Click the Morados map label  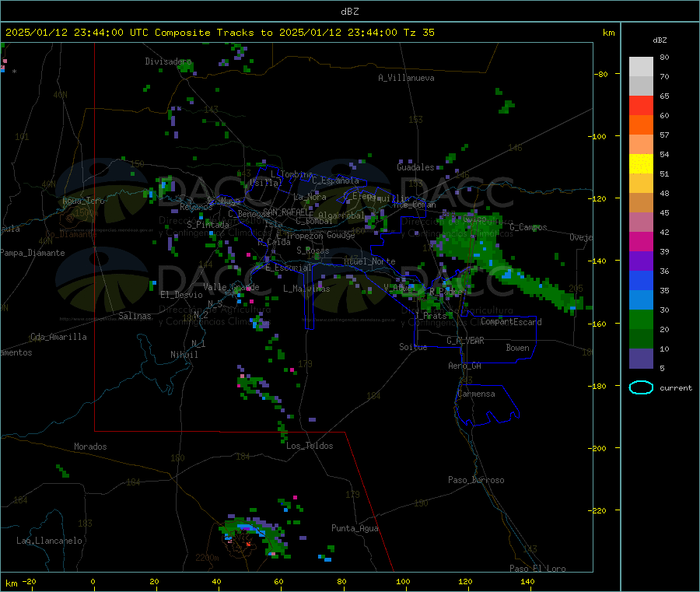pyautogui.click(x=90, y=447)
